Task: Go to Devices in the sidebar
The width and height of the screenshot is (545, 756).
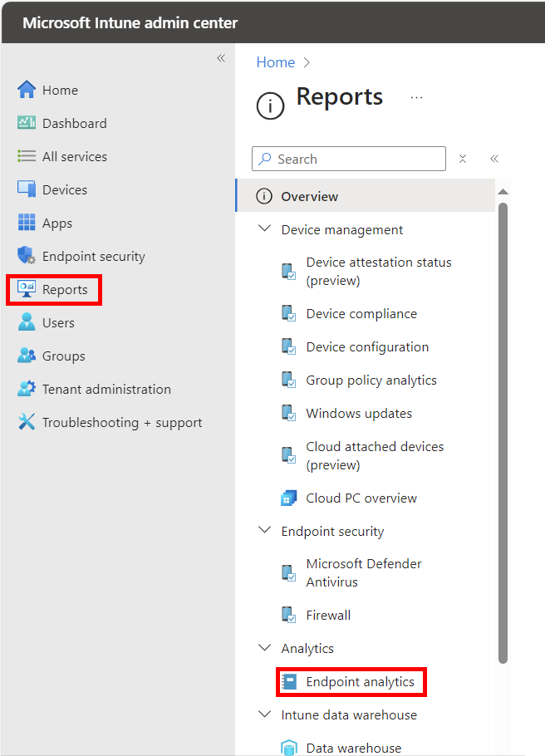Action: 65,190
